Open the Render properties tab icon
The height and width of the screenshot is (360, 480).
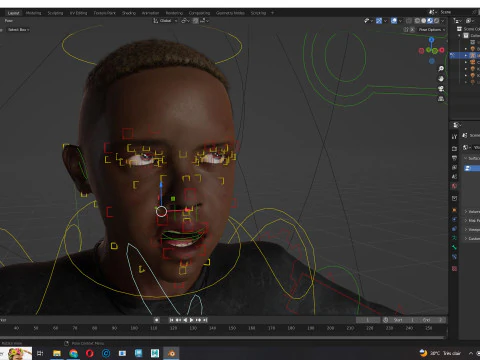[454, 148]
